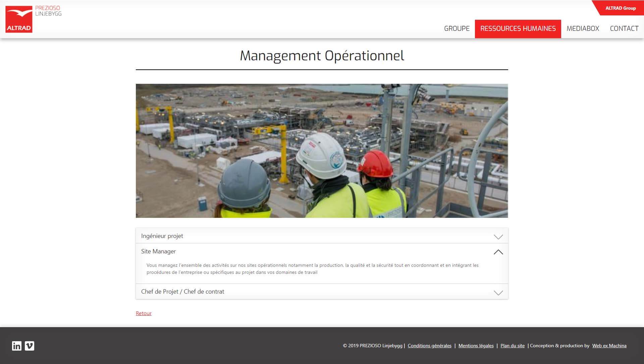Click the Management Opérationnel heading
The image size is (644, 364).
322,56
